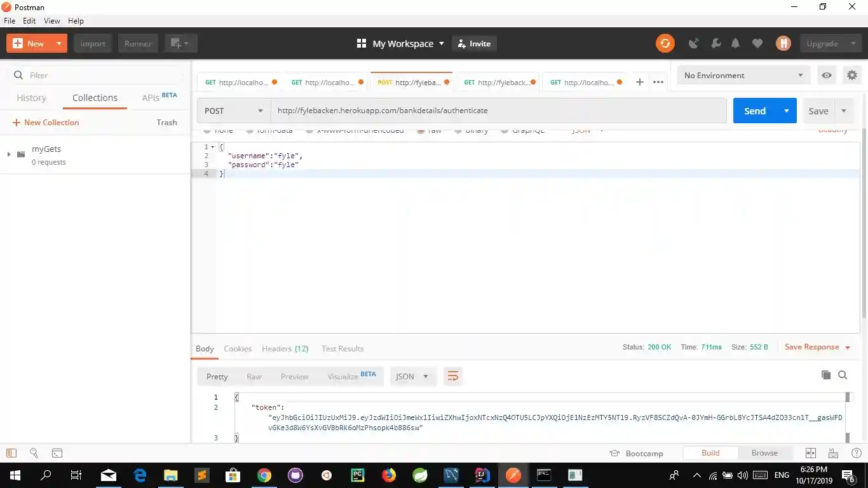Open the Save Response dropdown
Viewport: 868px width, 488px height.
[817, 347]
